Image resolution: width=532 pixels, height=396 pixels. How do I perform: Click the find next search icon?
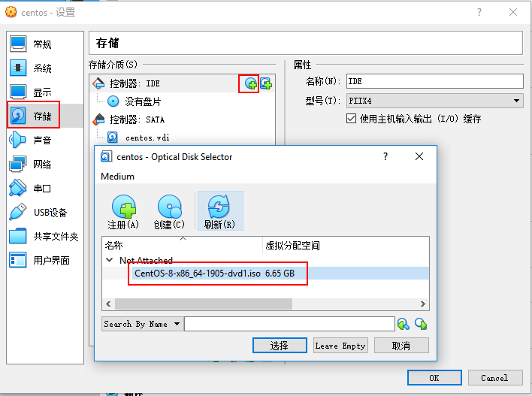pyautogui.click(x=421, y=324)
